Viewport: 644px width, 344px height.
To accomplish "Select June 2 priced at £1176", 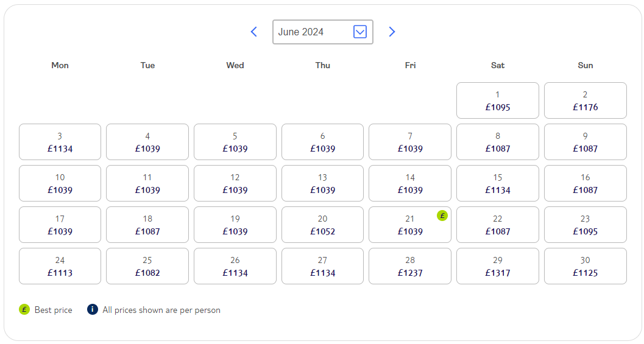I will (x=586, y=100).
